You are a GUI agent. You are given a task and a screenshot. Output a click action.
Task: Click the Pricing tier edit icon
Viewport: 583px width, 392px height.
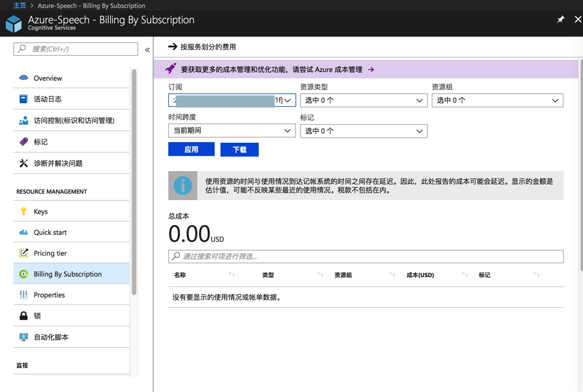point(23,253)
